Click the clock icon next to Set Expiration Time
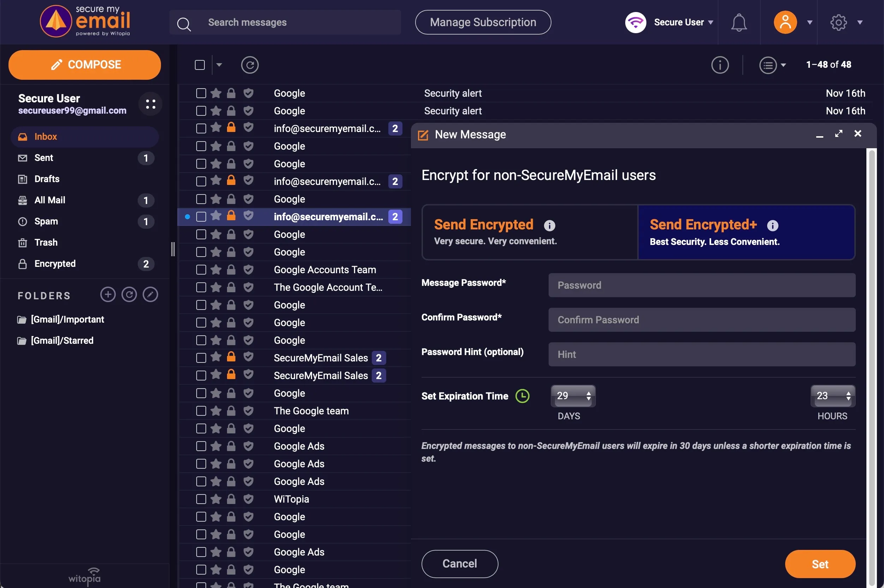 point(522,394)
